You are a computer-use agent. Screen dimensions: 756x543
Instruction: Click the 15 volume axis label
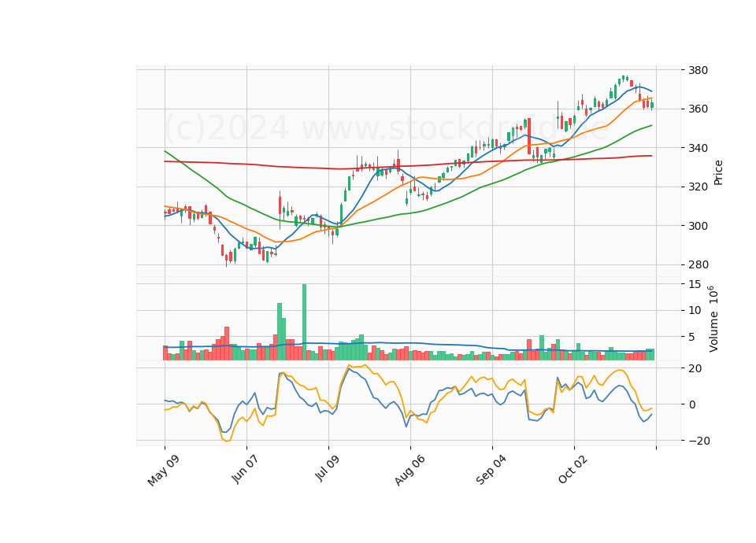(x=695, y=284)
